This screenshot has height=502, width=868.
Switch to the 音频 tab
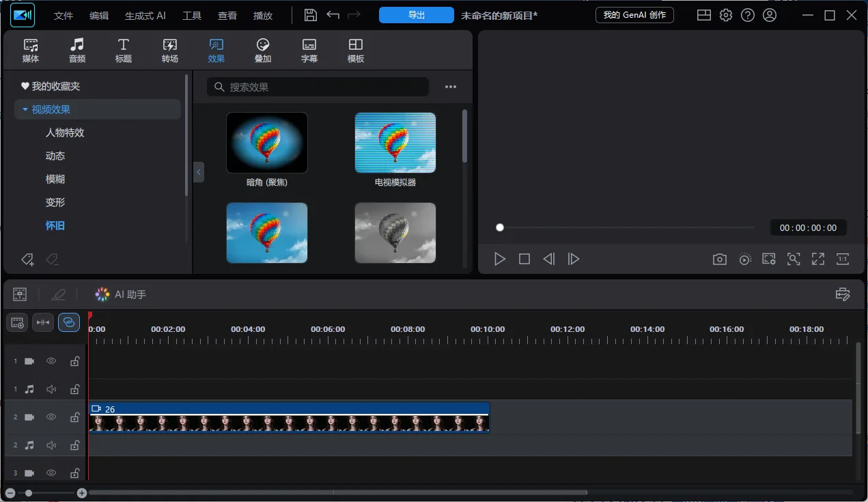click(77, 51)
